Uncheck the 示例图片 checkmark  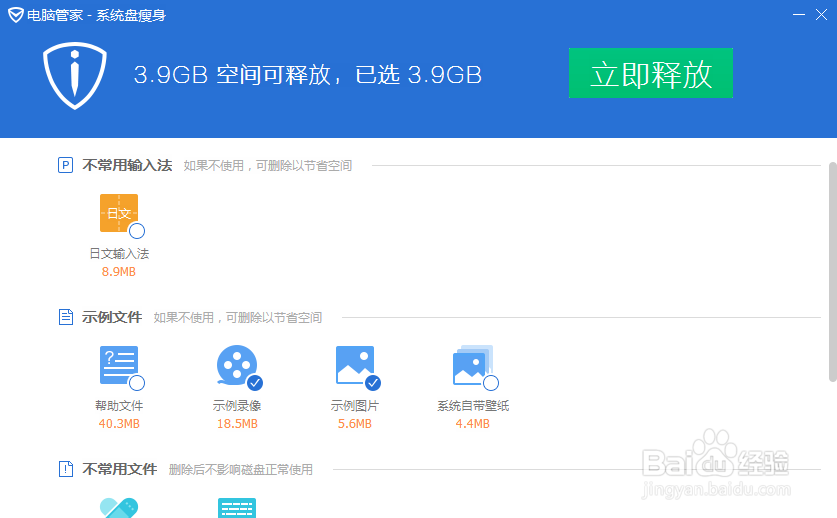click(373, 383)
